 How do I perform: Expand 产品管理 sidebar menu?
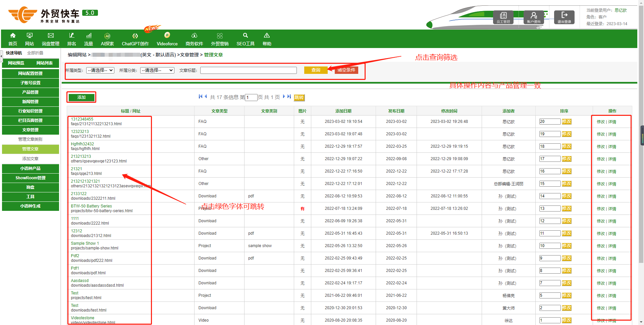point(31,92)
